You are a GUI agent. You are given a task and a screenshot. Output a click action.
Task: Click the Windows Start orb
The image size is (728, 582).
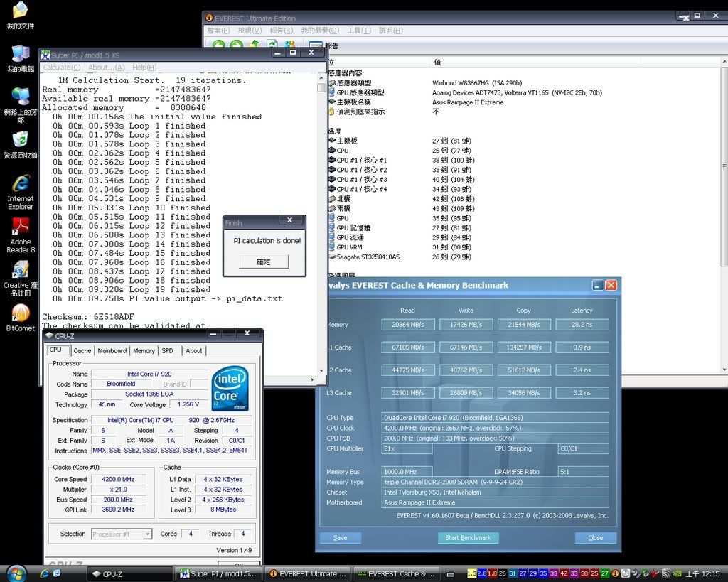[17, 573]
